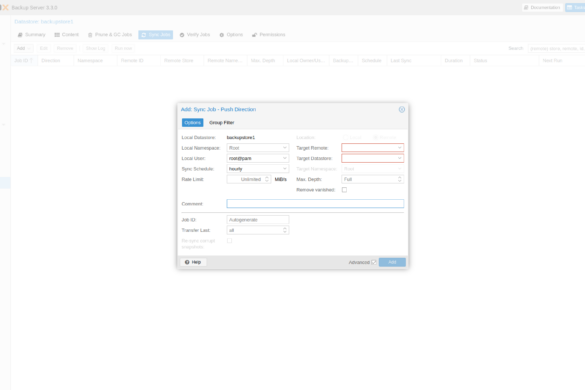This screenshot has width=585, height=390.
Task: Sort by Max. Depth column header
Action: click(265, 60)
